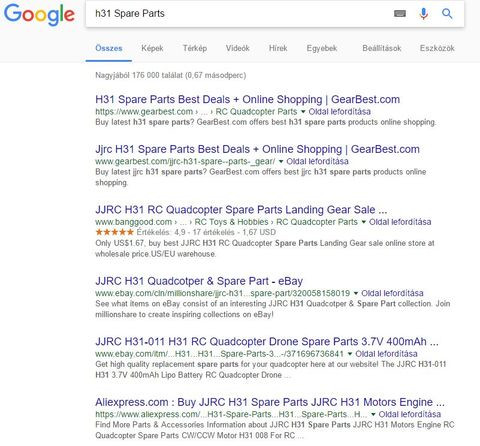Open the Videók tab
The height and width of the screenshot is (446, 480).
238,48
